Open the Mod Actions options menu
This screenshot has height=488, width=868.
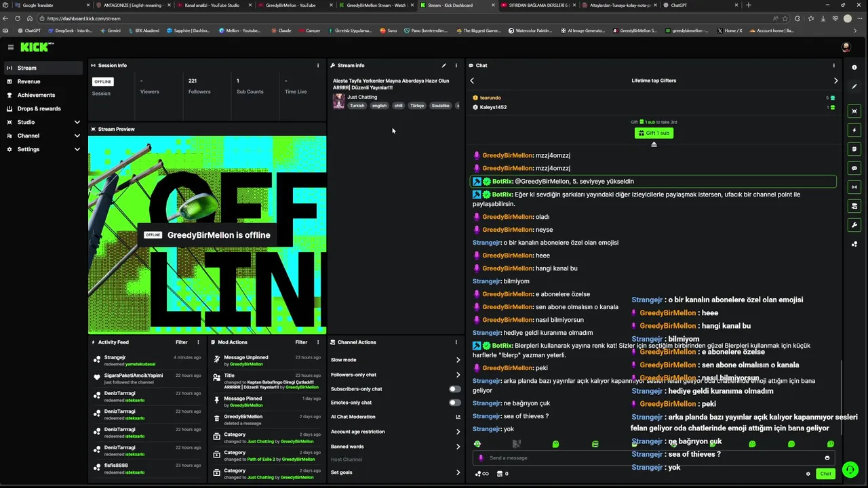318,342
